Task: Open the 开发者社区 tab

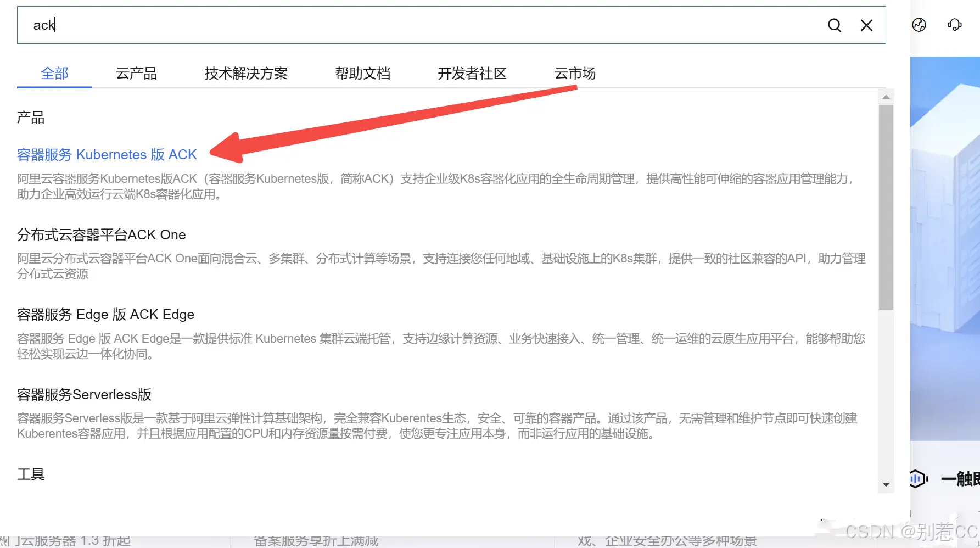Action: coord(472,73)
